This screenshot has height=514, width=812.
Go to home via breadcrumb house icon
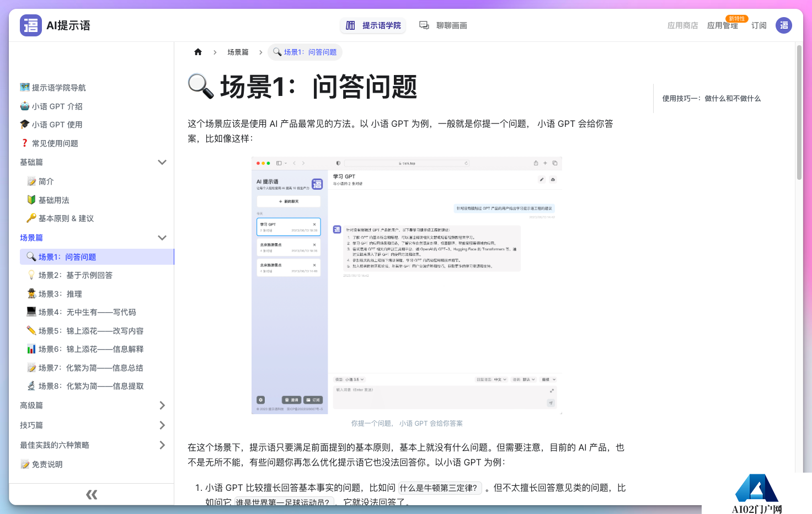pyautogui.click(x=198, y=52)
